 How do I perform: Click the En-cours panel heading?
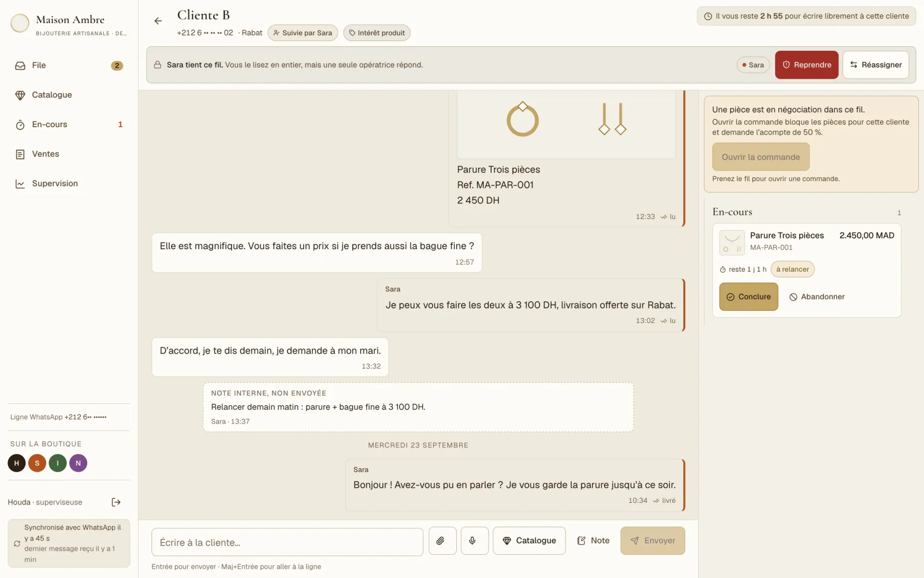[x=732, y=212]
